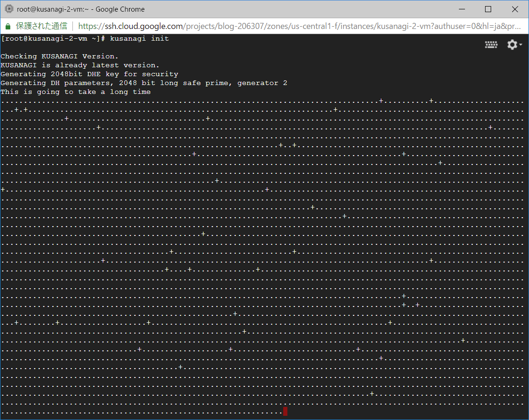Image resolution: width=529 pixels, height=420 pixels.
Task: Click the 'kusanagi init' command text
Action: [x=139, y=39]
